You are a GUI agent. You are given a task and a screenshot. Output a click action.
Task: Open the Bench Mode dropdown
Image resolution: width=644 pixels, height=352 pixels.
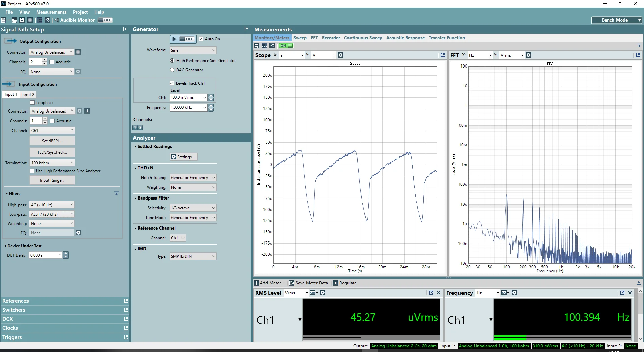point(616,20)
